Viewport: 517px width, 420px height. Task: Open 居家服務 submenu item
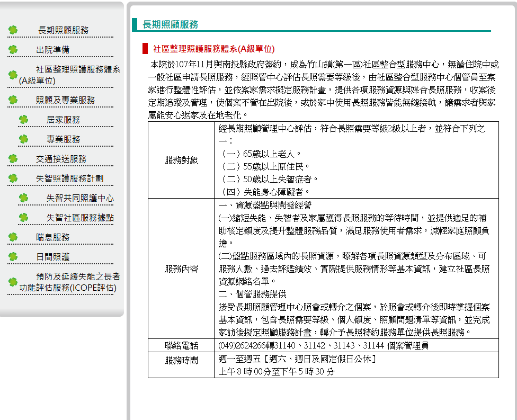[64, 120]
